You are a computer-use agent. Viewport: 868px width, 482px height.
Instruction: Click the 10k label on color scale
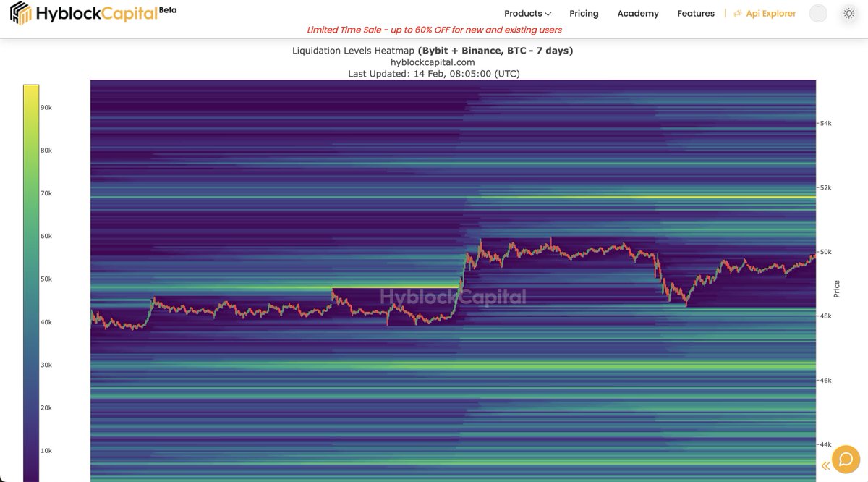(46, 451)
